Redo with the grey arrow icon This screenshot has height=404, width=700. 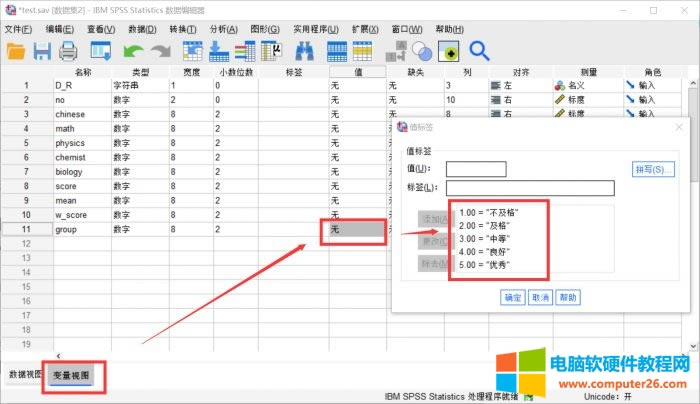tap(161, 52)
